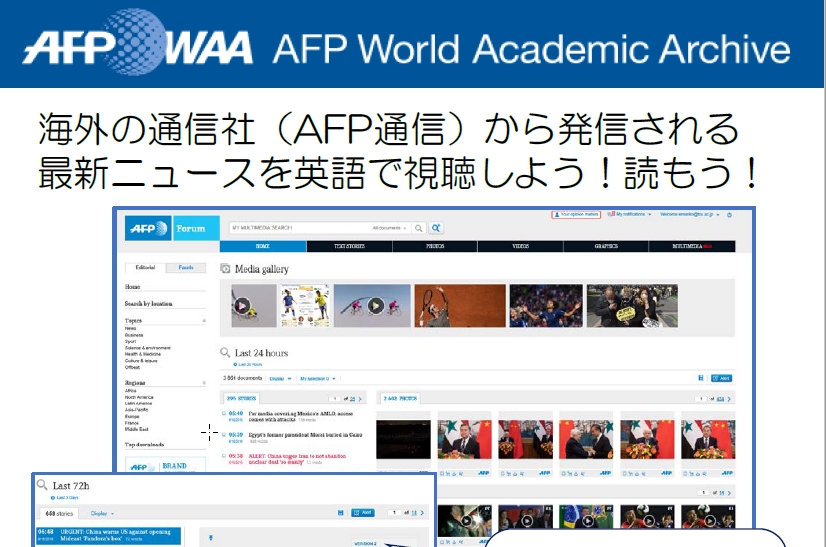This screenshot has width=826, height=547.
Task: Open My notifications dropdown
Action: (x=632, y=214)
